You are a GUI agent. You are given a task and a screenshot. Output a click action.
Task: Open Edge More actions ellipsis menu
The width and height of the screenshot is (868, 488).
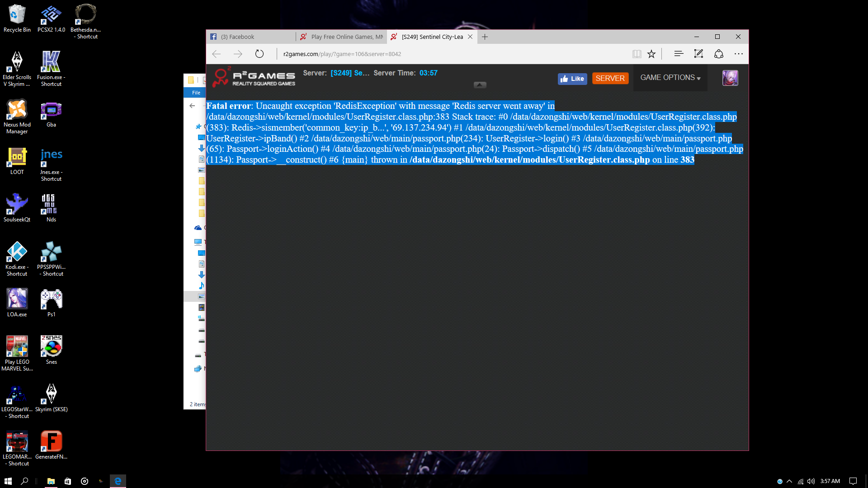click(x=738, y=54)
